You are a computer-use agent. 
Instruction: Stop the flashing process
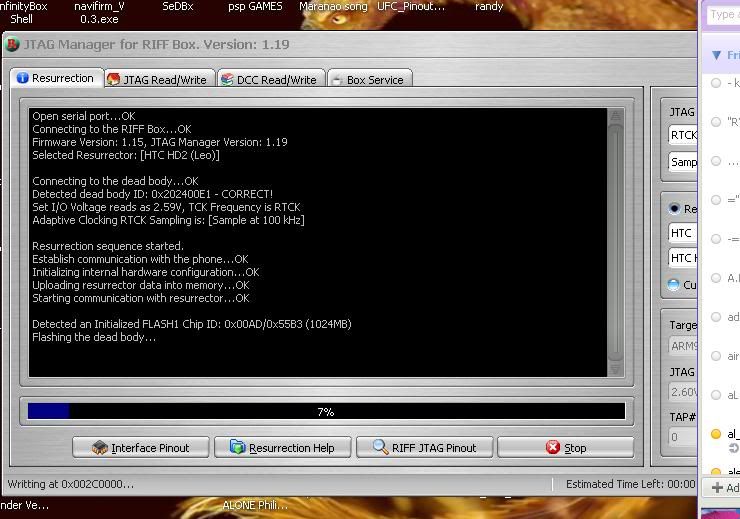[566, 447]
